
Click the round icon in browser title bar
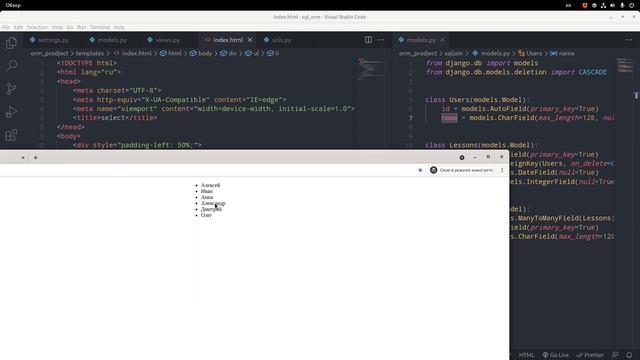[x=462, y=157]
